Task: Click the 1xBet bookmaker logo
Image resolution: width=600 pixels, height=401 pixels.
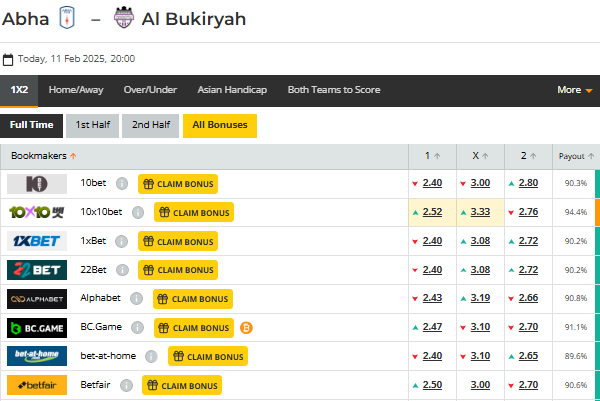Action: pyautogui.click(x=37, y=241)
